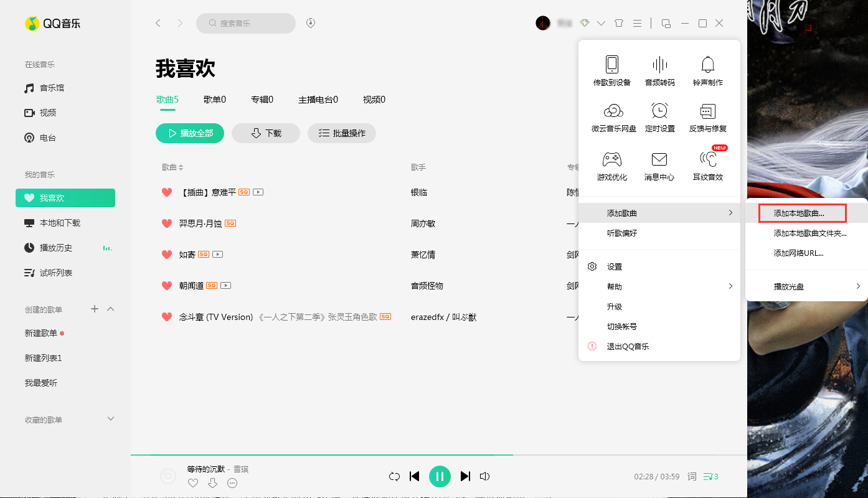Viewport: 868px width, 498px height.
Task: Toggle like on 等待的沉默 in player bar
Action: pos(193,482)
